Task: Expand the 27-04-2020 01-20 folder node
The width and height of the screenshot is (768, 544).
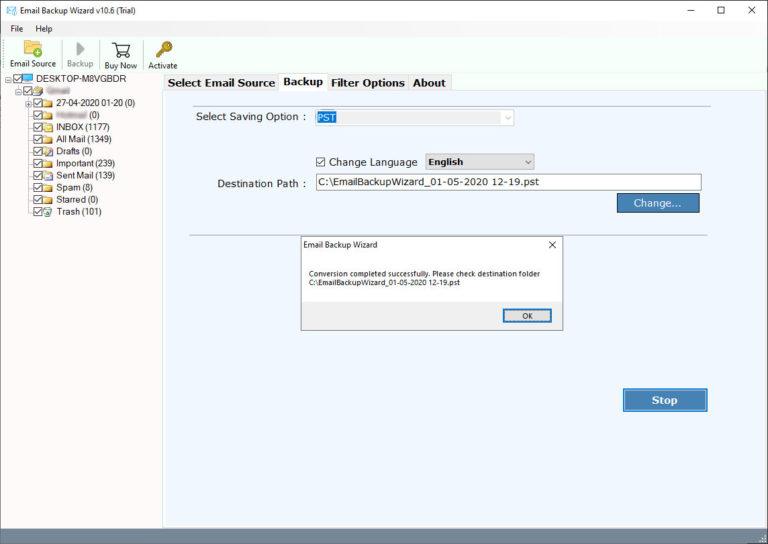Action: [28, 104]
